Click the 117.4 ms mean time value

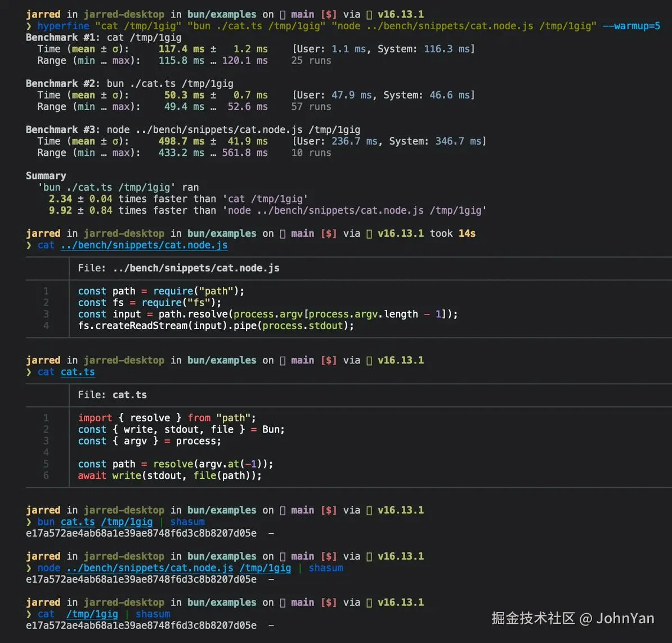coord(181,50)
